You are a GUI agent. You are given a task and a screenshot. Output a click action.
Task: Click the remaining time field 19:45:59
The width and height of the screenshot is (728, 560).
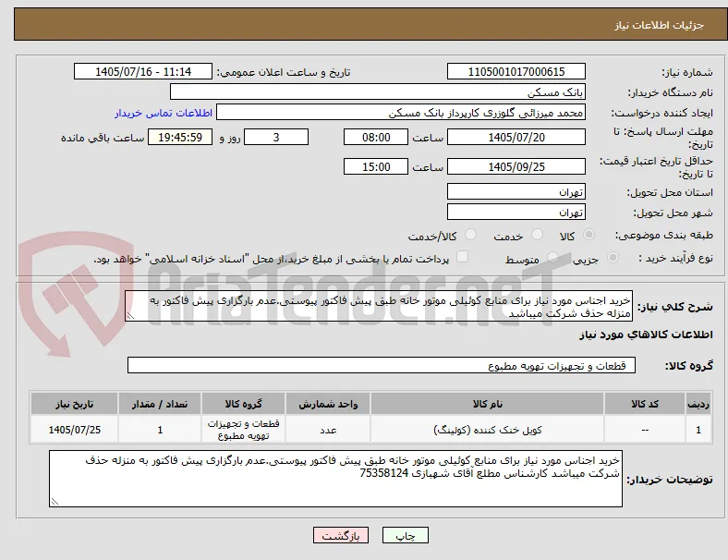tap(180, 138)
